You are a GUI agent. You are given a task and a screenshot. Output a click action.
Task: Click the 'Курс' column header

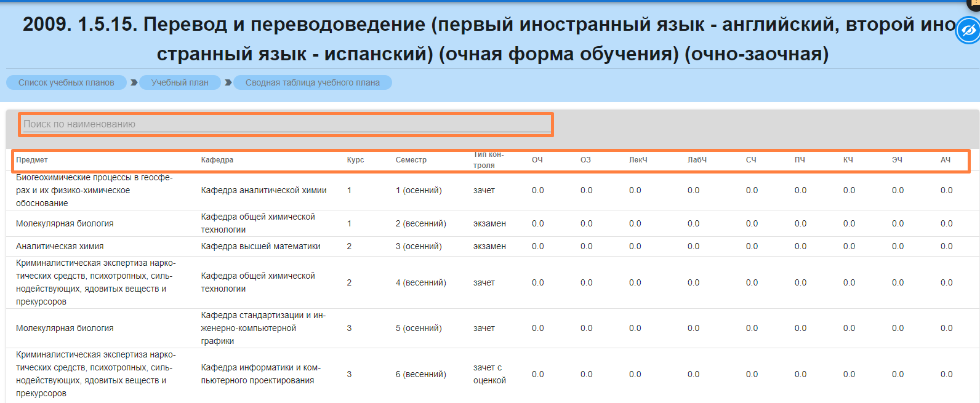pyautogui.click(x=355, y=160)
